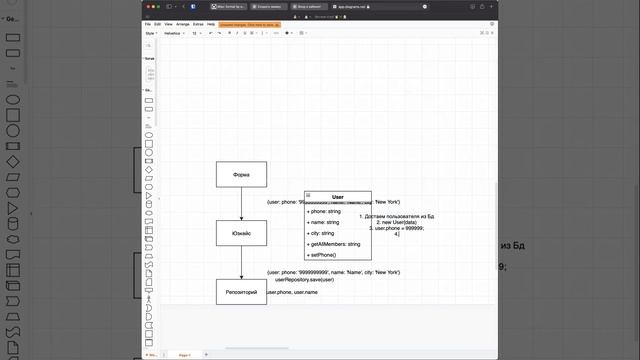Select the ellipse shape in shape palette
Viewport: 640px width, 360px height.
(x=149, y=135)
